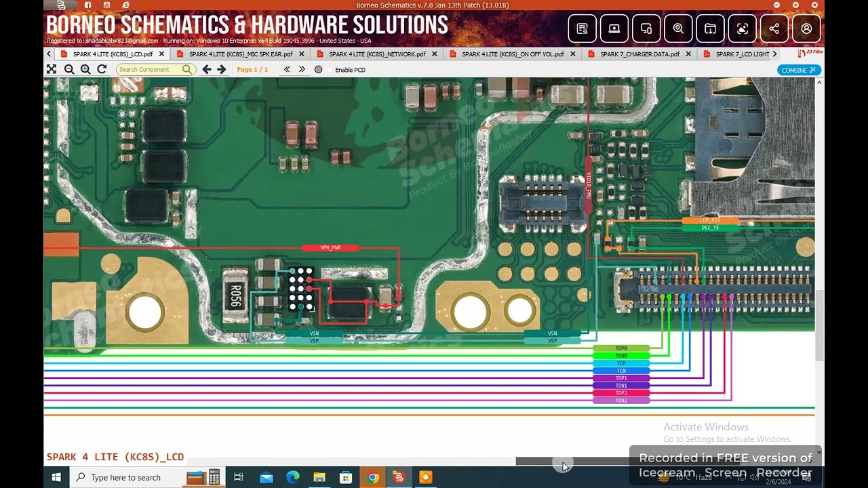
Task: Open Google Chrome from taskbar
Action: click(x=372, y=477)
